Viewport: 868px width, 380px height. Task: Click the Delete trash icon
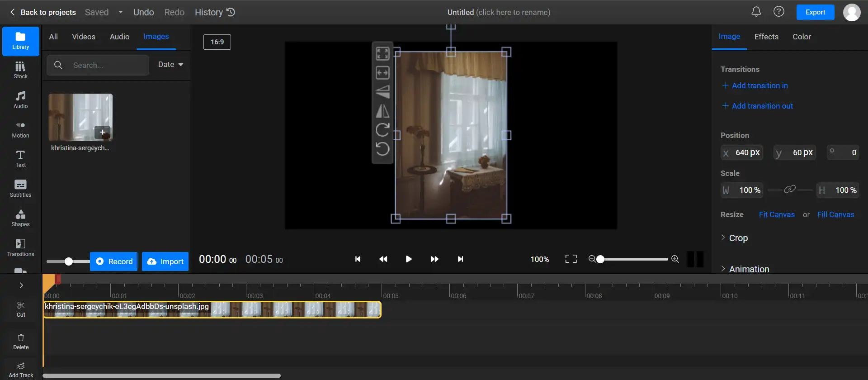coord(21,342)
